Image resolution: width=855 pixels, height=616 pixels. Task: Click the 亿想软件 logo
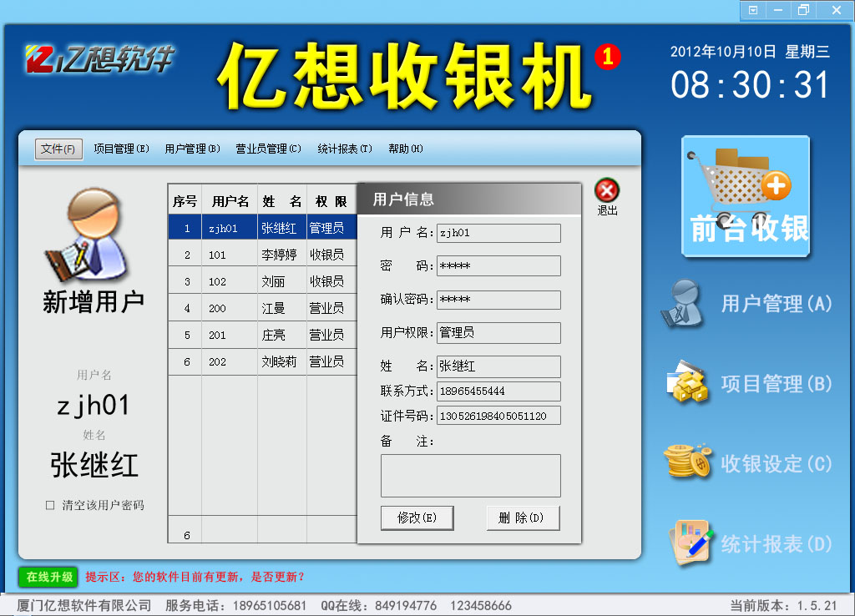pyautogui.click(x=99, y=59)
